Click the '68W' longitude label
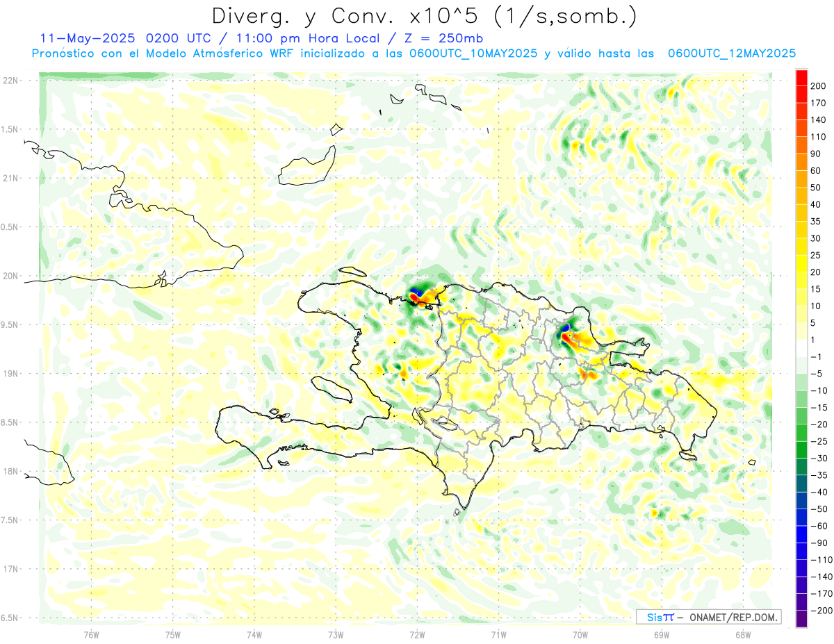Image resolution: width=834 pixels, height=644 pixels. (x=743, y=634)
